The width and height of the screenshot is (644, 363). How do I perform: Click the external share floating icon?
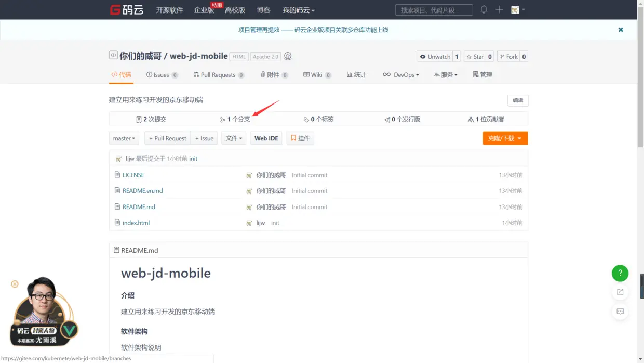(x=620, y=292)
